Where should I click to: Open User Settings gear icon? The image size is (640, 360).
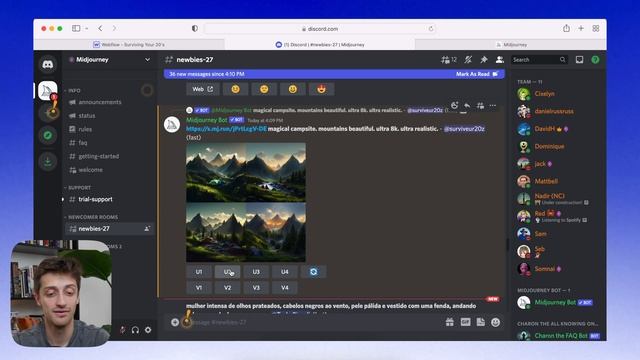coord(148,330)
